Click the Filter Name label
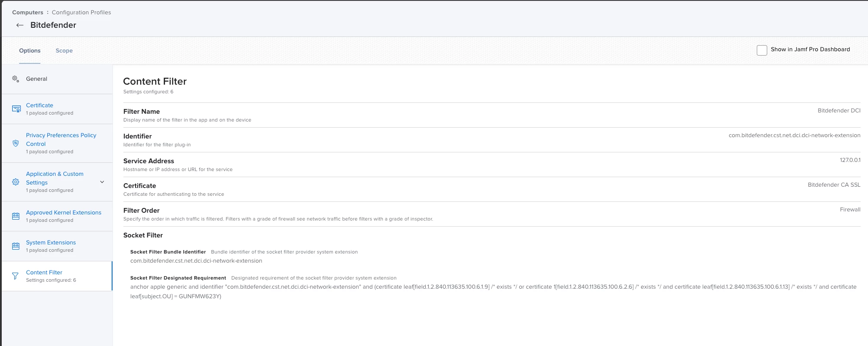 142,112
